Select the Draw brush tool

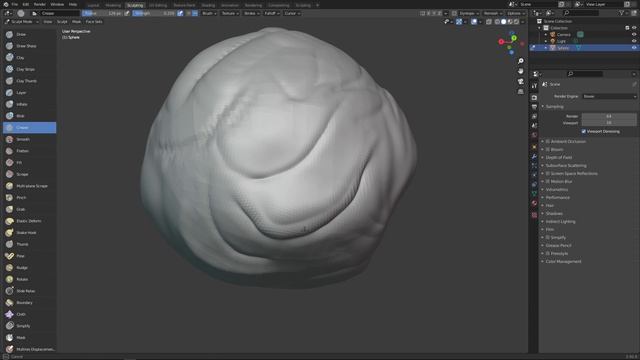[29, 34]
